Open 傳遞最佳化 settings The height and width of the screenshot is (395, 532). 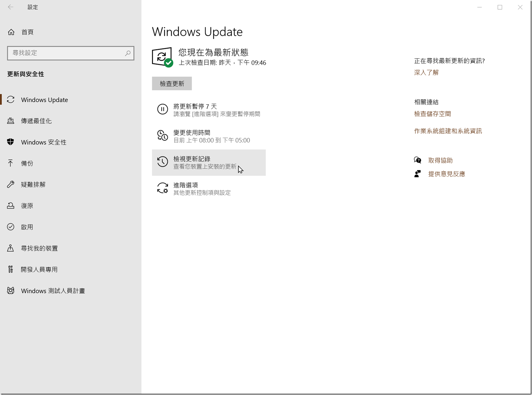(x=36, y=121)
